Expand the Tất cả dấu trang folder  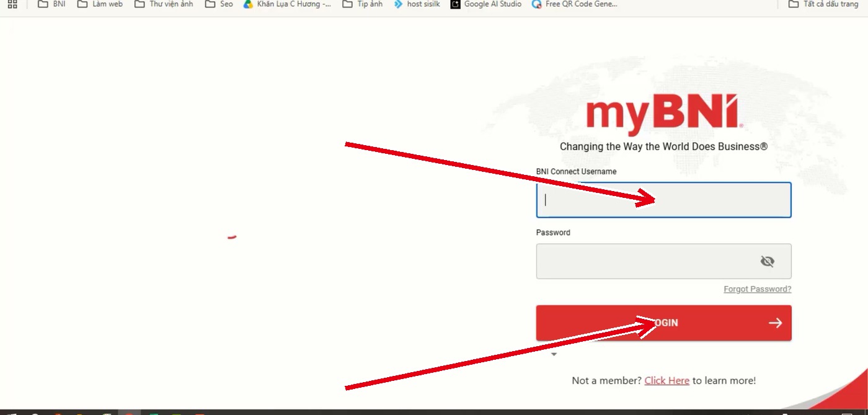tap(823, 4)
